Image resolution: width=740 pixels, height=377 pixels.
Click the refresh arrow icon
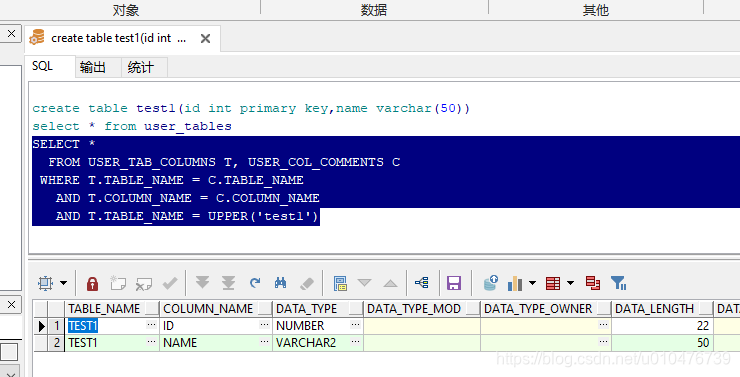coord(255,283)
